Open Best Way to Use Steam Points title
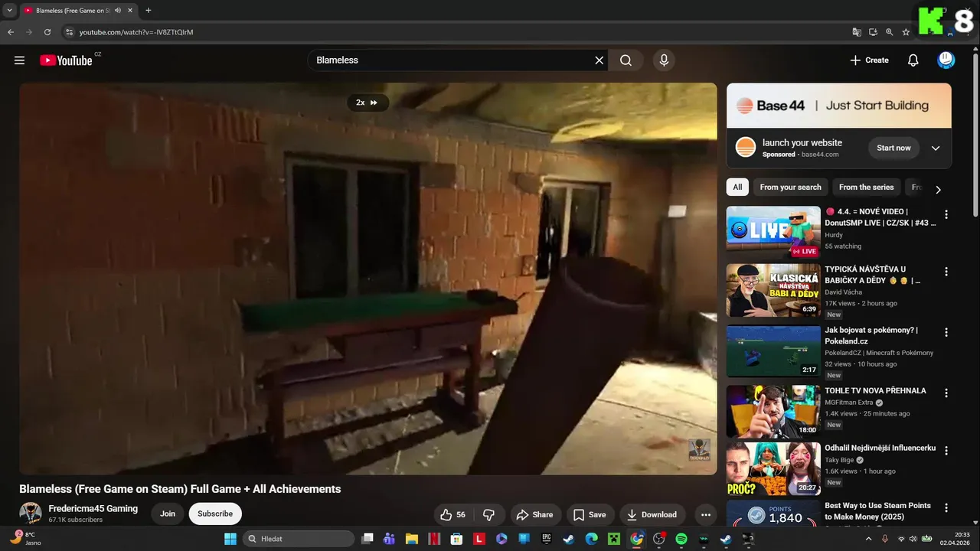The image size is (980, 551). (878, 511)
